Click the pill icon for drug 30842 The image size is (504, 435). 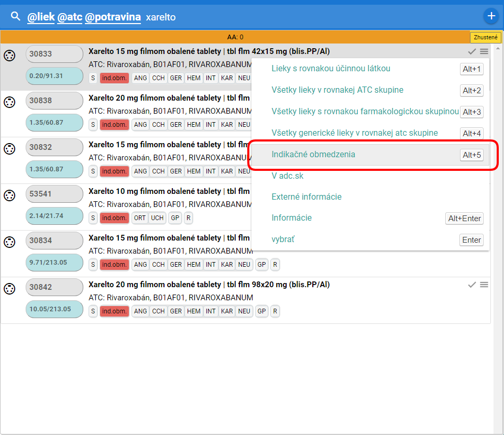pyautogui.click(x=9, y=289)
